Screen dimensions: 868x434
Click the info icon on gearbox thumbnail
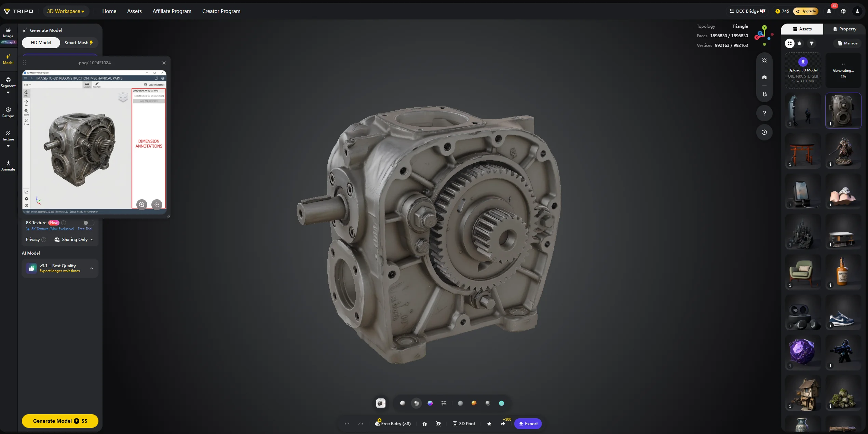coord(830,124)
